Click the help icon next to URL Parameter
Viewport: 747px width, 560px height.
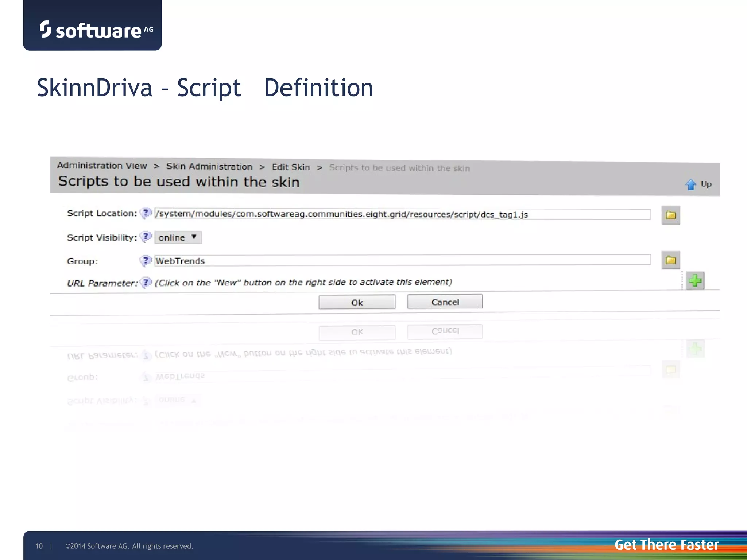(146, 283)
